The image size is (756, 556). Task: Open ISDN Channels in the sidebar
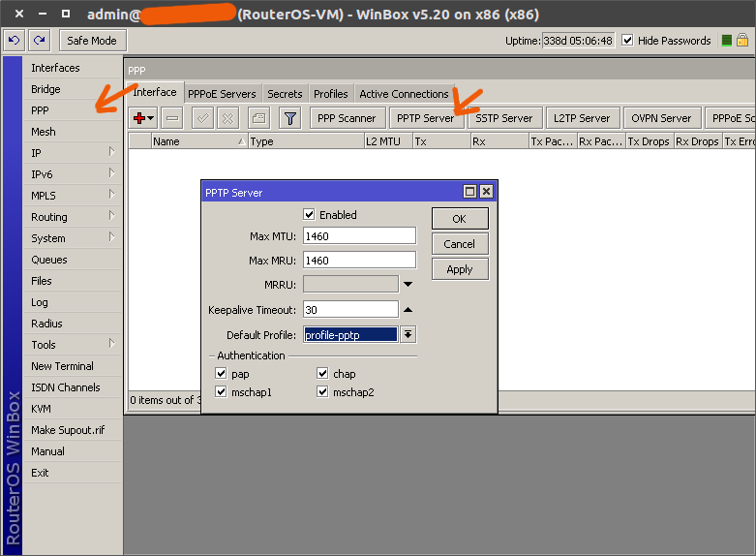pyautogui.click(x=73, y=387)
